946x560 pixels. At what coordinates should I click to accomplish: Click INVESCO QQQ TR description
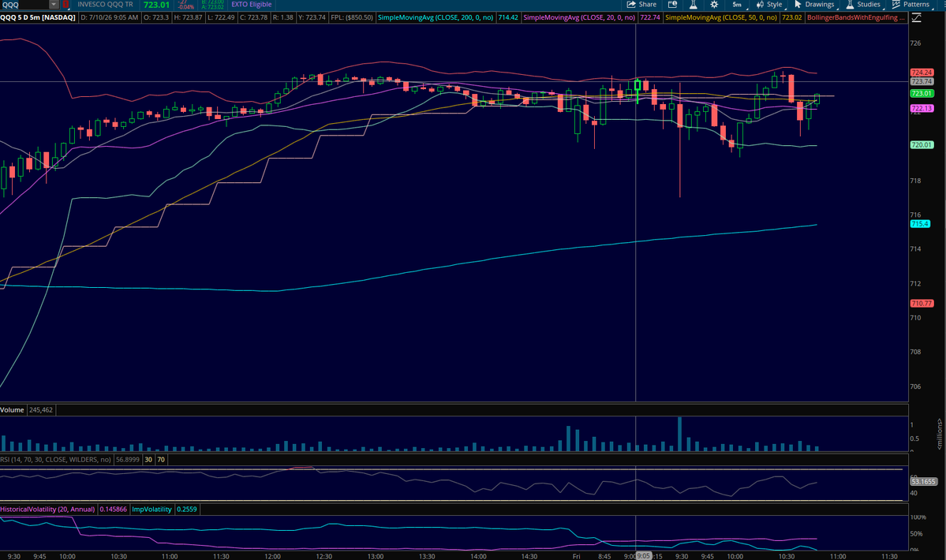[x=105, y=4]
